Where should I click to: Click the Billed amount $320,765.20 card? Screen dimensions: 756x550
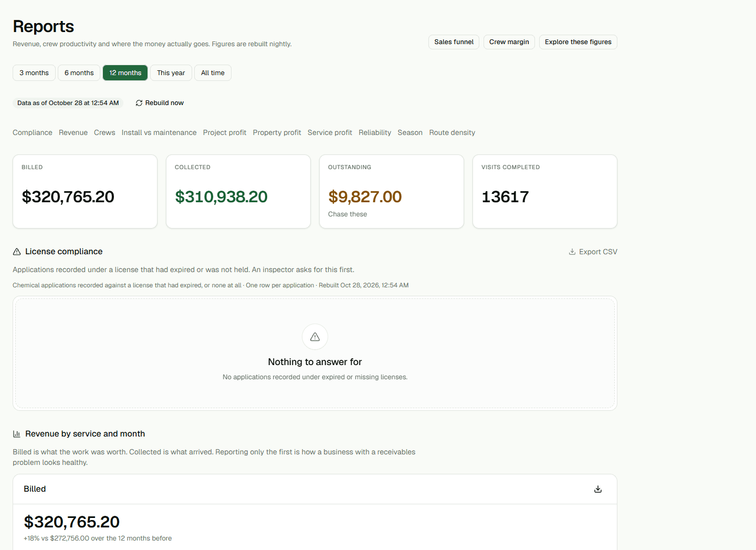pyautogui.click(x=85, y=192)
